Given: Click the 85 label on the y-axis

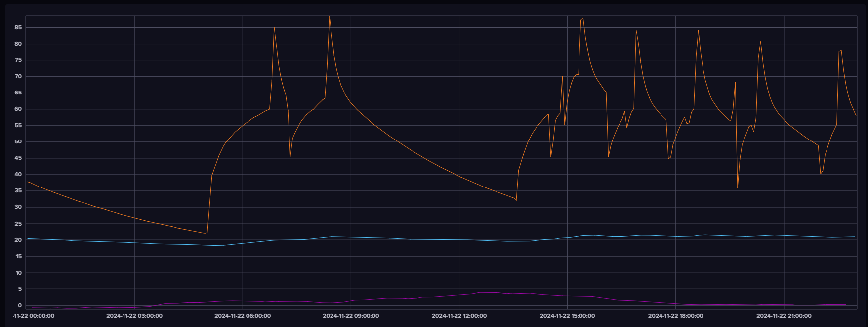Looking at the screenshot, I should (x=18, y=28).
